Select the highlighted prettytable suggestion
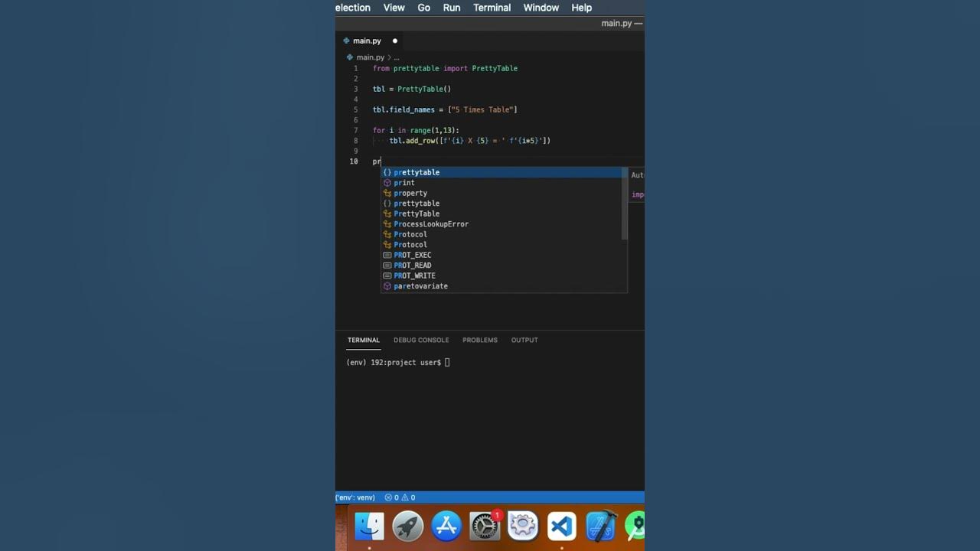Viewport: 980px width, 551px height. [504, 172]
